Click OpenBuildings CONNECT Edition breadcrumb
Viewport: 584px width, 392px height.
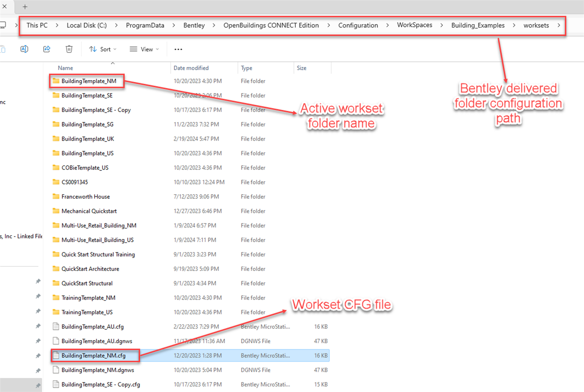pos(271,25)
